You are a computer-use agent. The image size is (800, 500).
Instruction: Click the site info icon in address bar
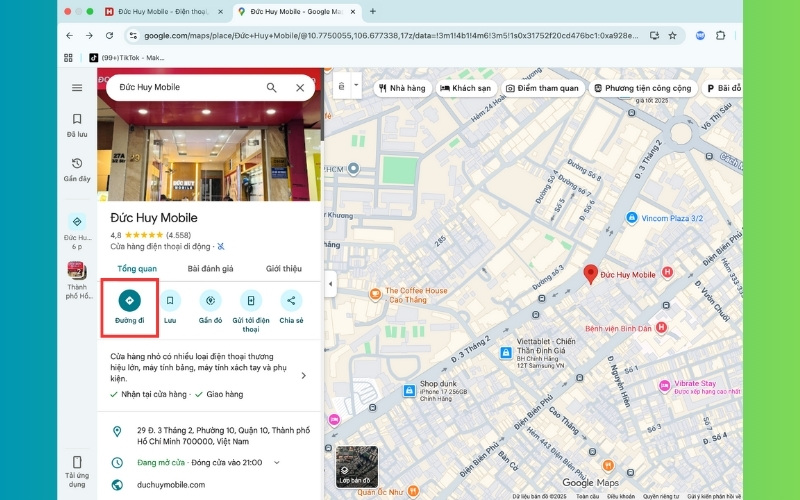[x=133, y=35]
